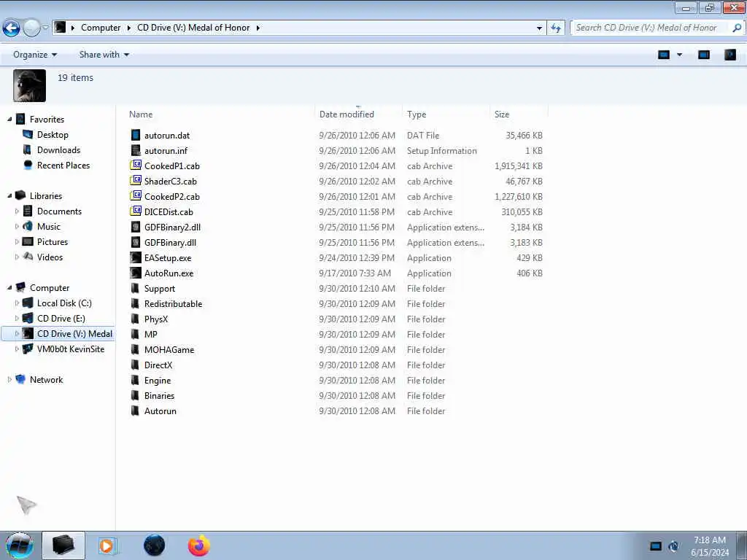
Task: Open the address bar history dropdown arrow
Action: [539, 28]
